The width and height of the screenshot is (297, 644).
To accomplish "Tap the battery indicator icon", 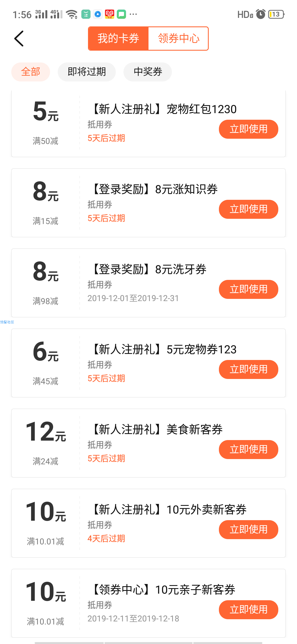I will [276, 14].
